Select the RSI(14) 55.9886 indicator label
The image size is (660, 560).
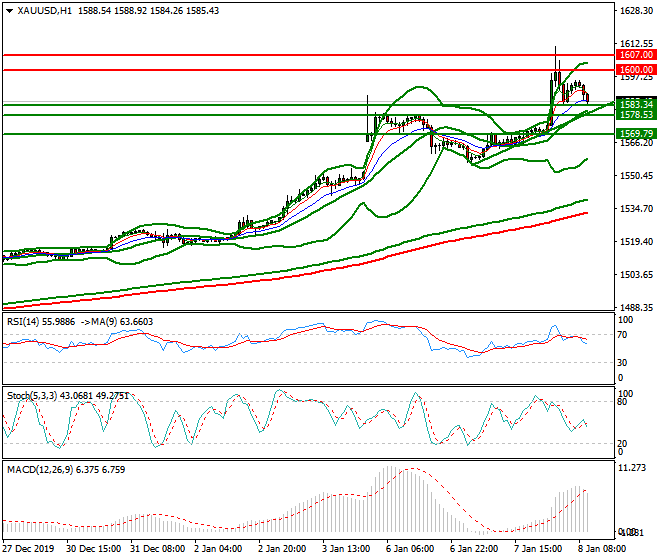pos(41,322)
